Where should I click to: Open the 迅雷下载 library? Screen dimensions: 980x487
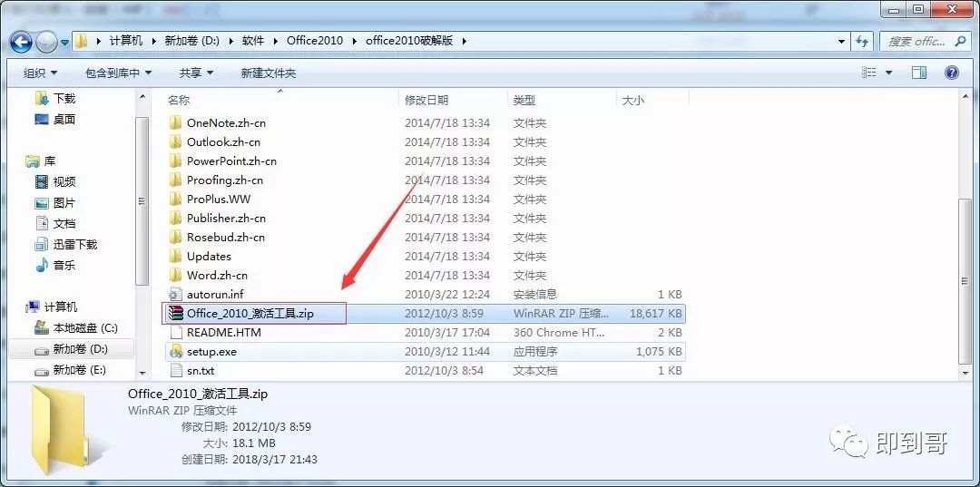point(66,244)
